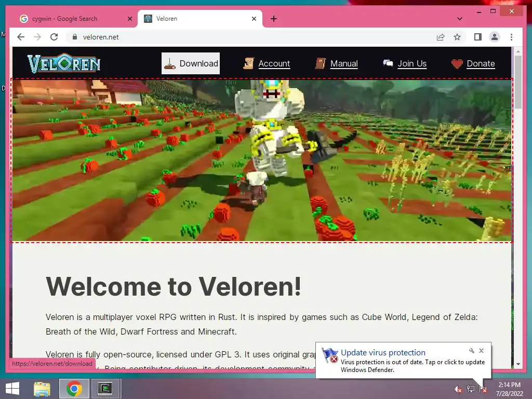Click the Download icon in the site navigation
The height and width of the screenshot is (399, 532).
[169, 63]
